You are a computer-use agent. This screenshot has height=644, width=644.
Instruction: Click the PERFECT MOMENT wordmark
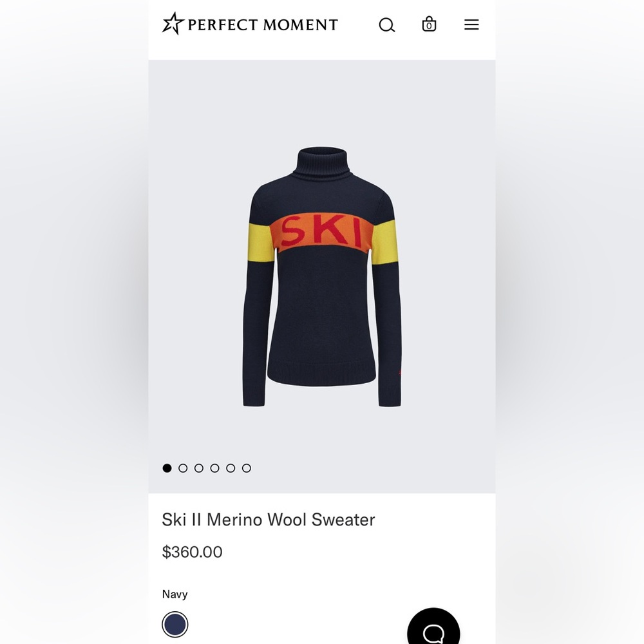click(x=260, y=24)
